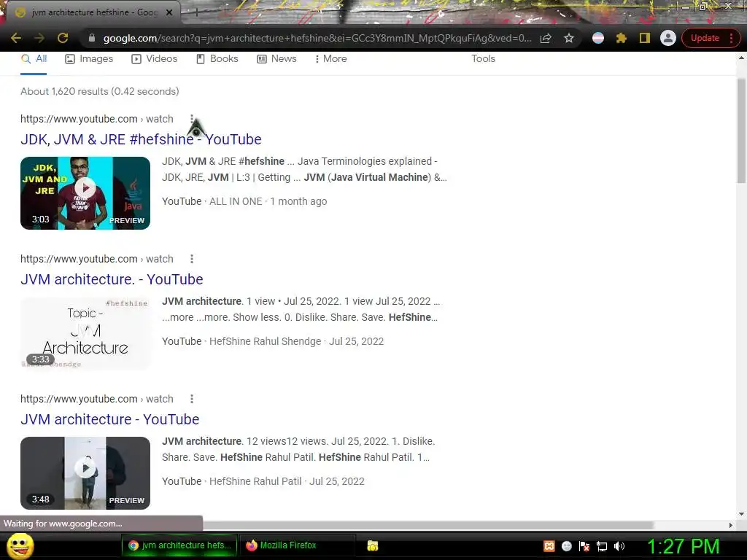This screenshot has width=747, height=560.
Task: Open the network connection tray icon
Action: click(x=602, y=546)
